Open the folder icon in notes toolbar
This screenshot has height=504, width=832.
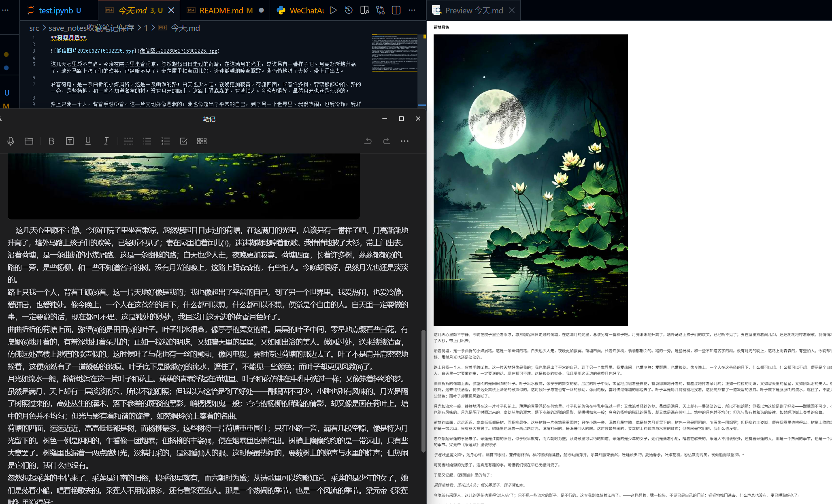(x=29, y=141)
